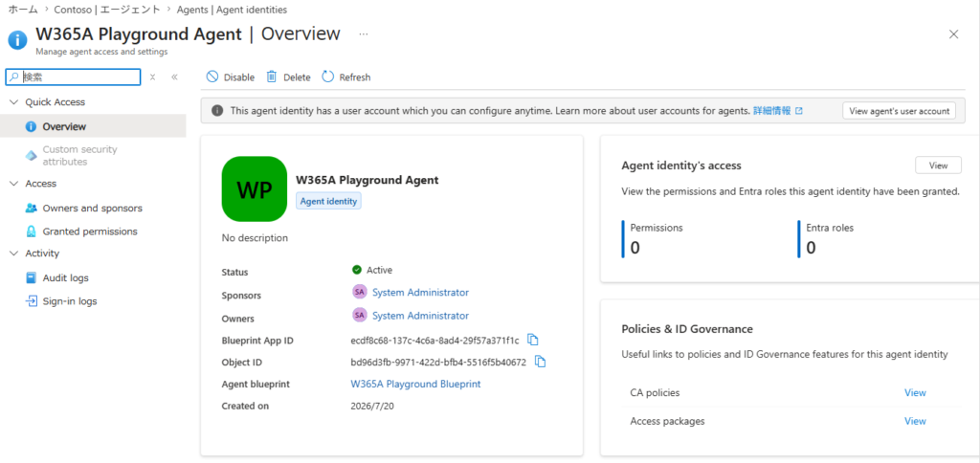Open View link for CA policies

915,392
